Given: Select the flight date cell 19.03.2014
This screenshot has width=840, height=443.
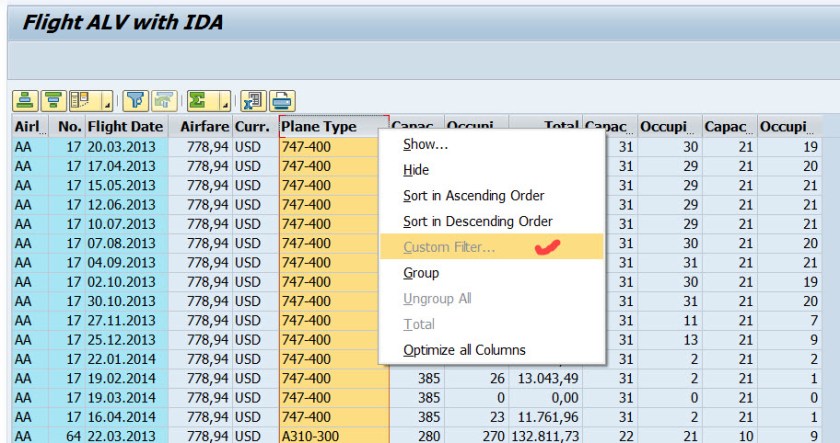Looking at the screenshot, I should tap(127, 397).
